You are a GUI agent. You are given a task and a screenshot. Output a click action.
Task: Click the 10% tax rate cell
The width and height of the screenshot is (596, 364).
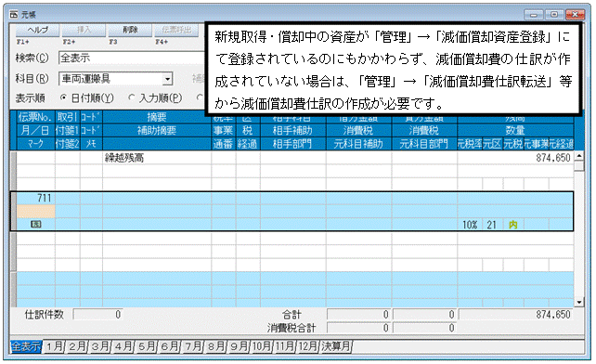[x=470, y=225]
